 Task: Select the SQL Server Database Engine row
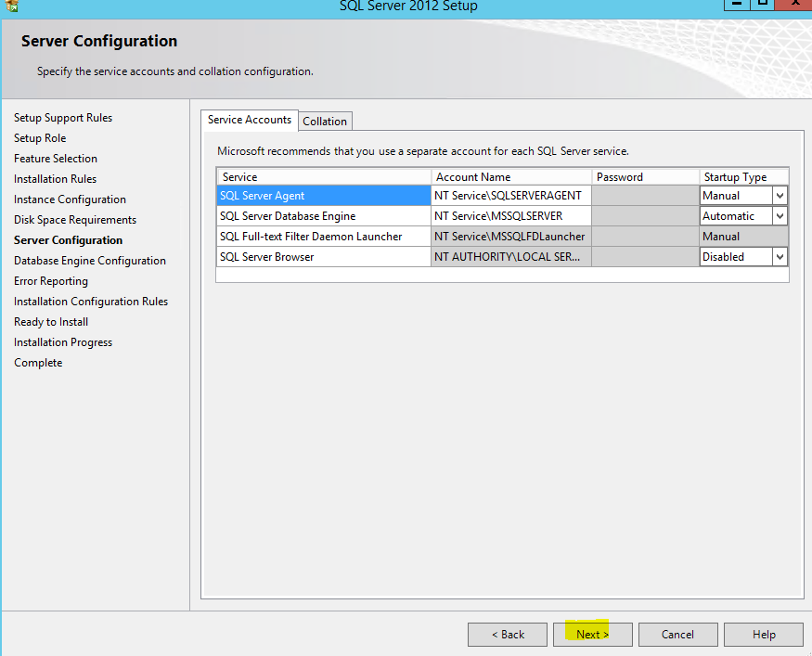coord(324,216)
